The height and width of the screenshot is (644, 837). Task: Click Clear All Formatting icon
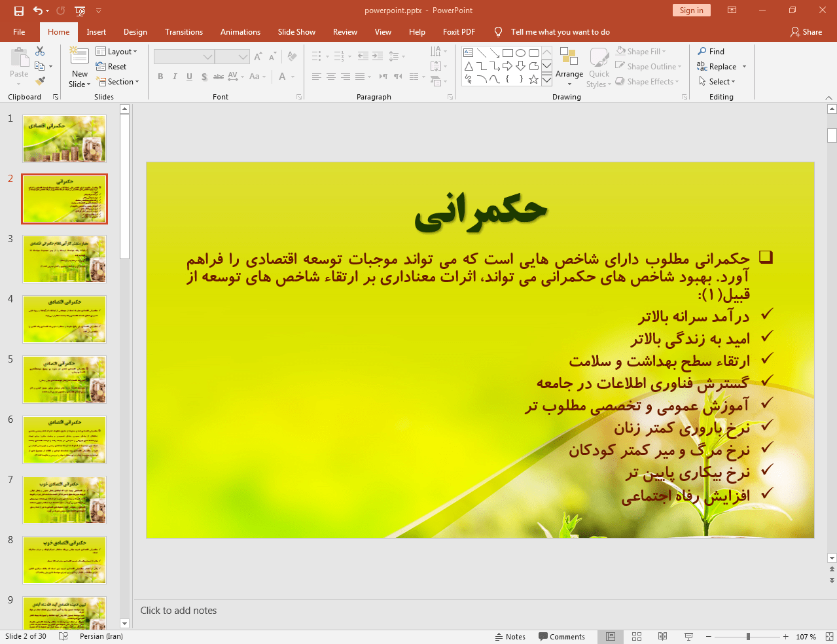293,57
